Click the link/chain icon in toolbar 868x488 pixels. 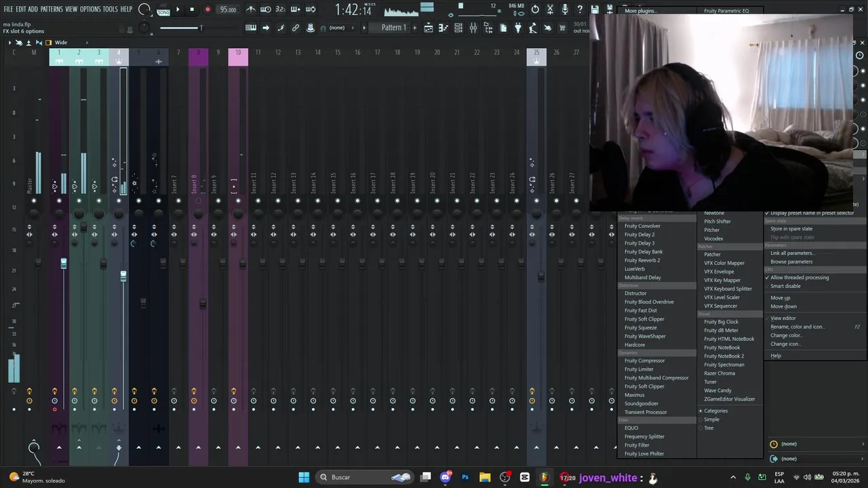pyautogui.click(x=296, y=28)
